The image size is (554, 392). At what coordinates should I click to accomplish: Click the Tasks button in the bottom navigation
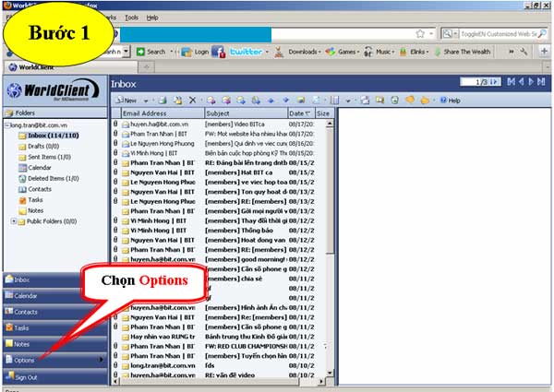pos(54,327)
